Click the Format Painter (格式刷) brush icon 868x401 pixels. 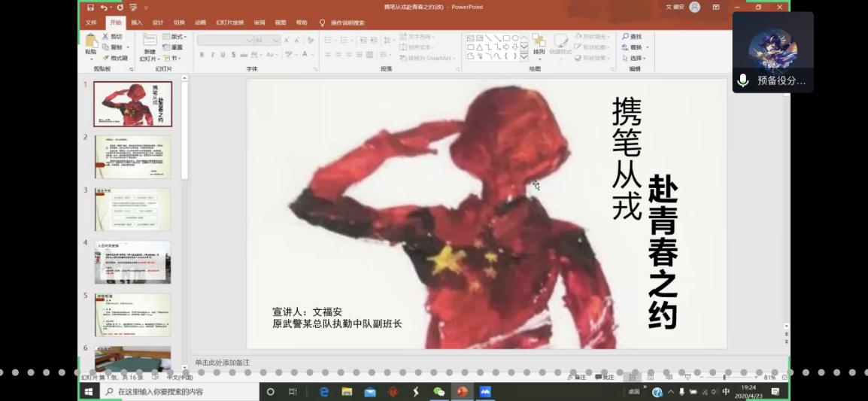(106, 58)
